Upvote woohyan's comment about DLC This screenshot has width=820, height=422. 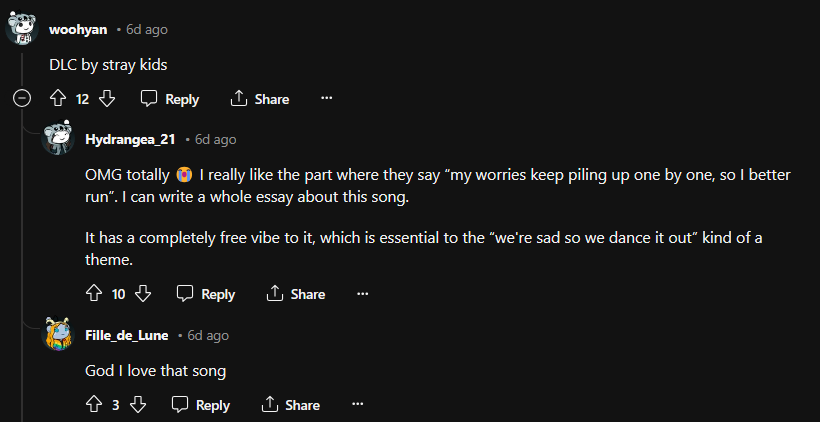click(x=58, y=99)
